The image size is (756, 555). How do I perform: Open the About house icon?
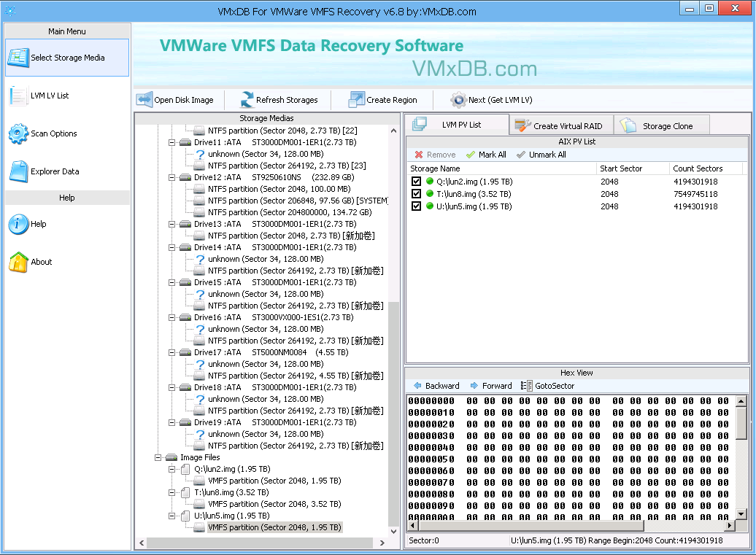click(18, 262)
